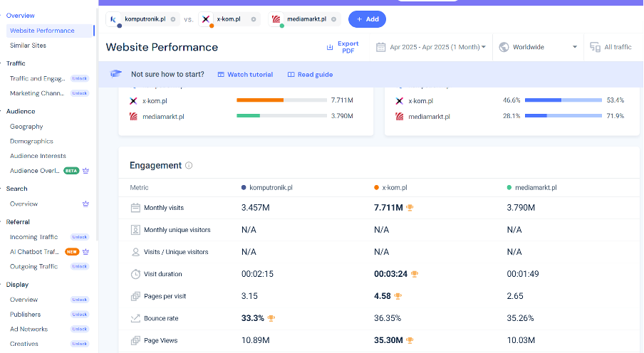The image size is (644, 353).
Task: Click the Visit duration clock icon
Action: (x=135, y=274)
